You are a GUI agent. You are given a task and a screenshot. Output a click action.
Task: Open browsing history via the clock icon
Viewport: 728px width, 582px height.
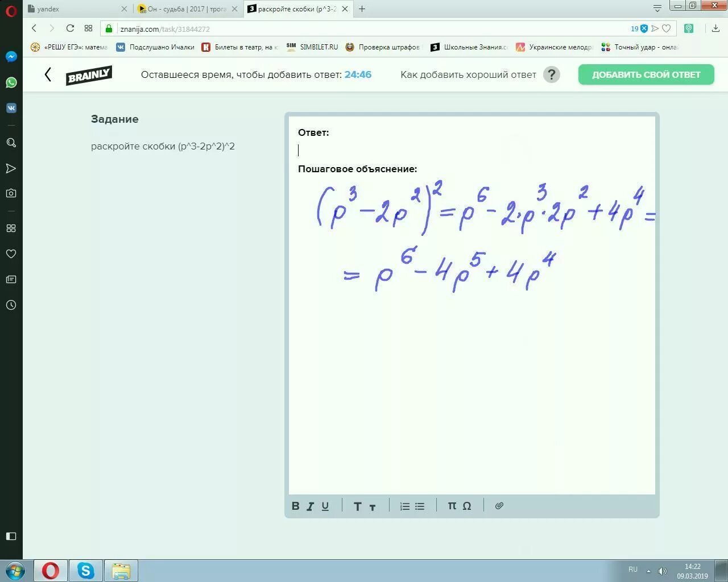(11, 305)
